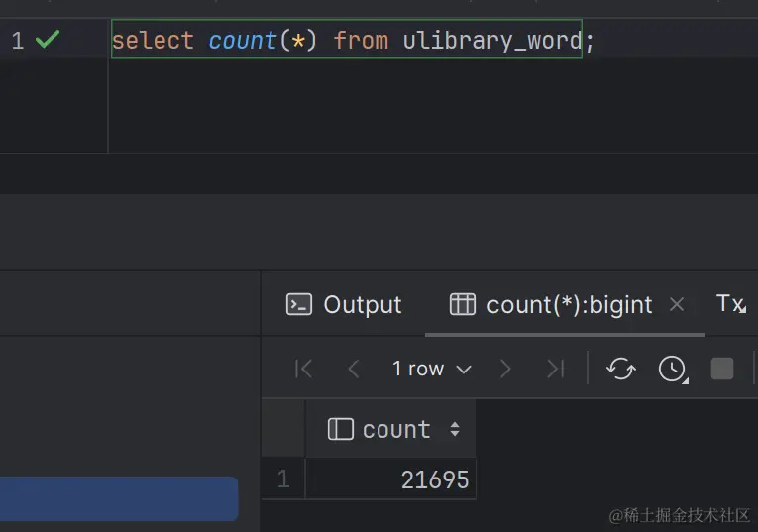
Task: Select the count(*):bigint result tab
Action: [x=551, y=304]
